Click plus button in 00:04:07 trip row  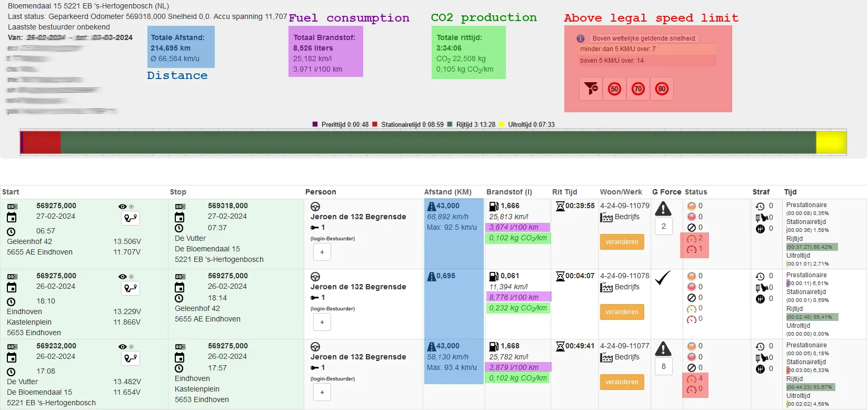pos(322,322)
